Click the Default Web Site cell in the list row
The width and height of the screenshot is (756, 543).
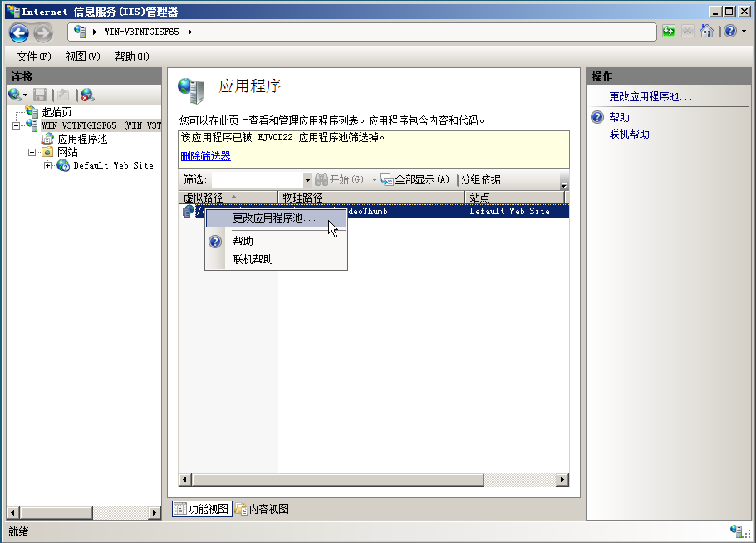[509, 211]
